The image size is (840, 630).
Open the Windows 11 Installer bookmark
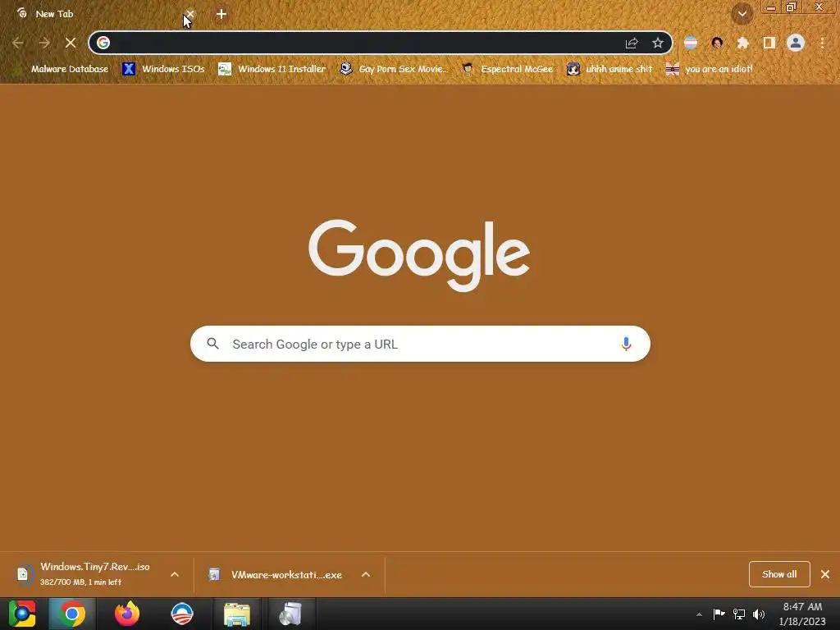[x=272, y=69]
